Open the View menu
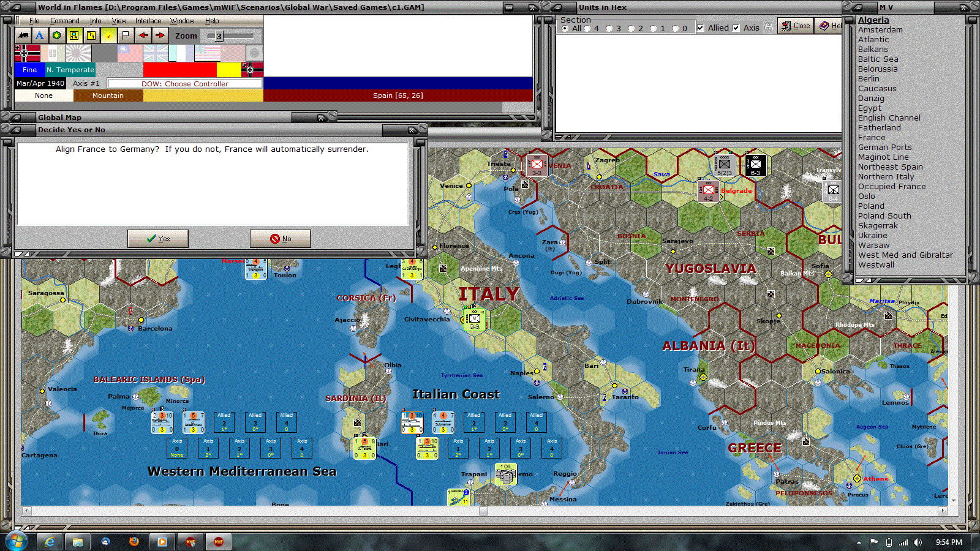The image size is (980, 551). [x=119, y=21]
